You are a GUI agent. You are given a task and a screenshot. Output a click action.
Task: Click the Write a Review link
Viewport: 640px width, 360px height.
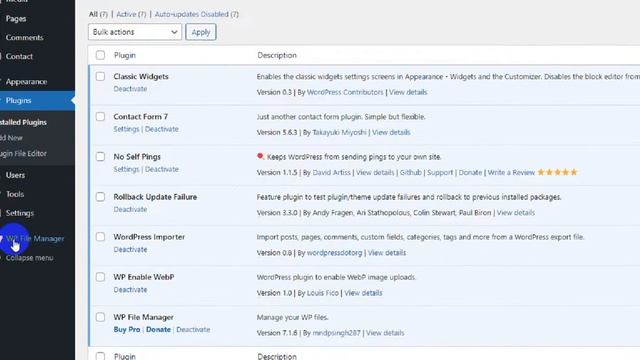click(511, 173)
